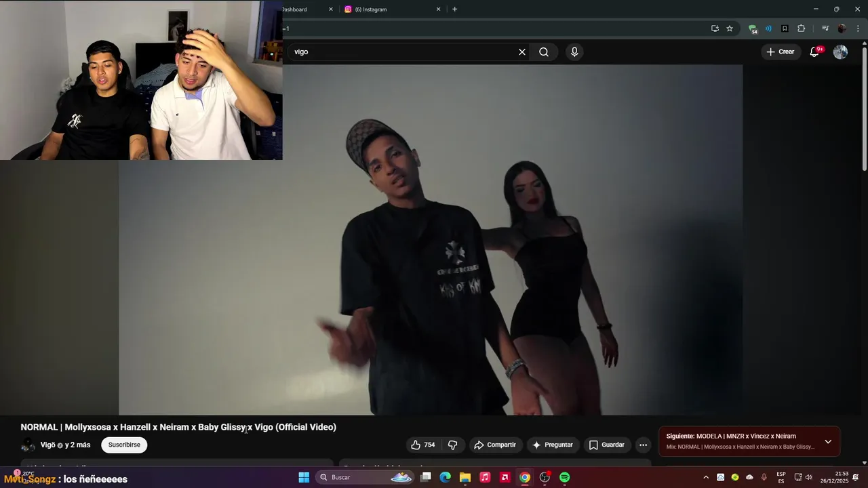Viewport: 868px width, 488px height.
Task: Show hidden system tray icons chevron
Action: click(x=706, y=477)
